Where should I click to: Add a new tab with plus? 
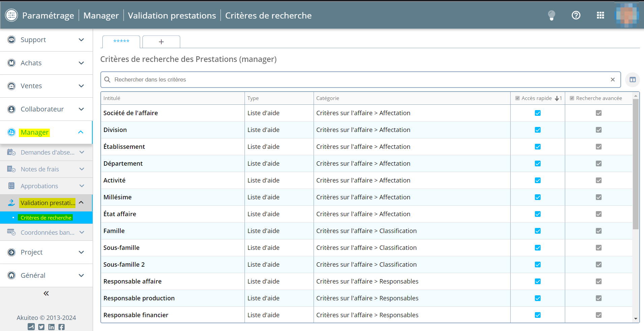161,42
